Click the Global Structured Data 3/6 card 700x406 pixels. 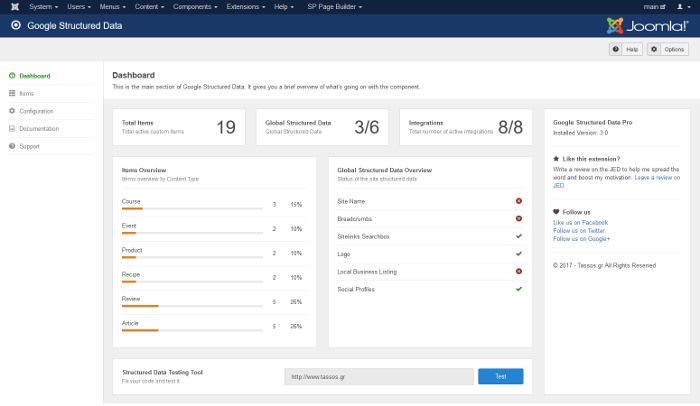(322, 127)
